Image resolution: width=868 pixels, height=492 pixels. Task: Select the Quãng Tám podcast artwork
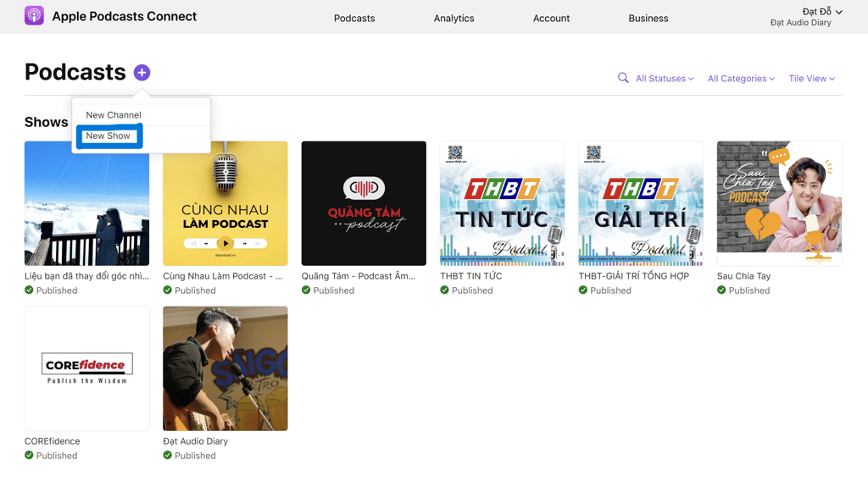tap(364, 203)
